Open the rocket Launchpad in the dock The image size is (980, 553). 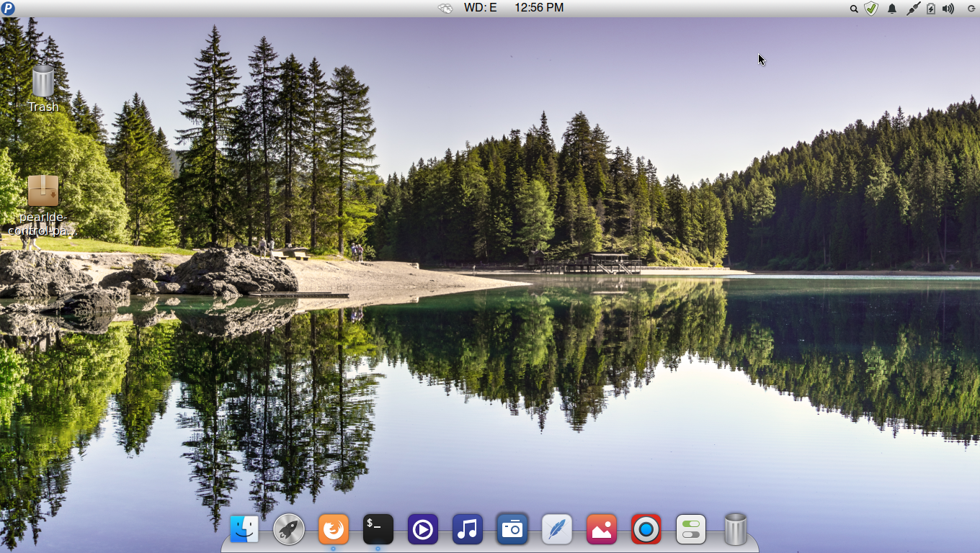[x=289, y=530]
